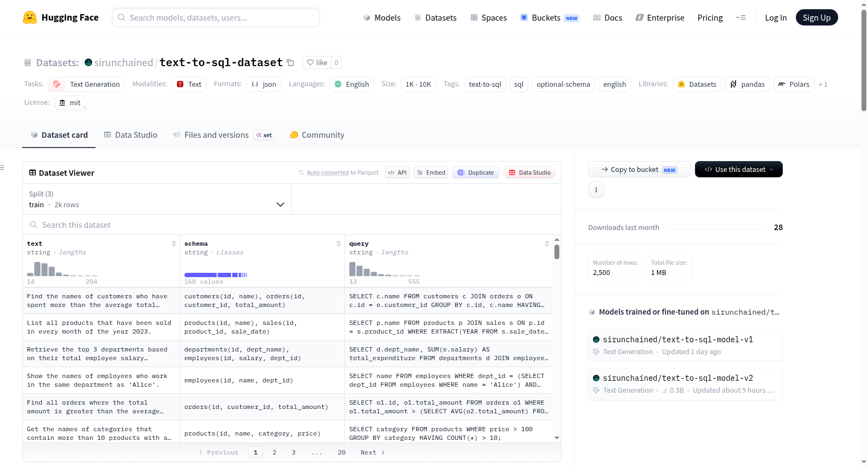
Task: Open Data Studio from viewer header
Action: point(529,172)
